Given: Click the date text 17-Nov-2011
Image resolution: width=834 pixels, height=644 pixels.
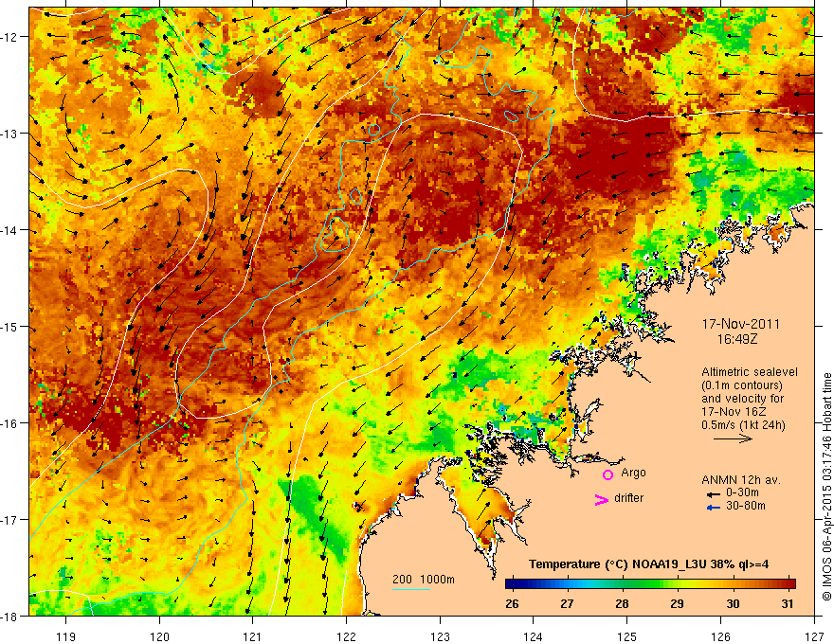Looking at the screenshot, I should click(x=741, y=324).
